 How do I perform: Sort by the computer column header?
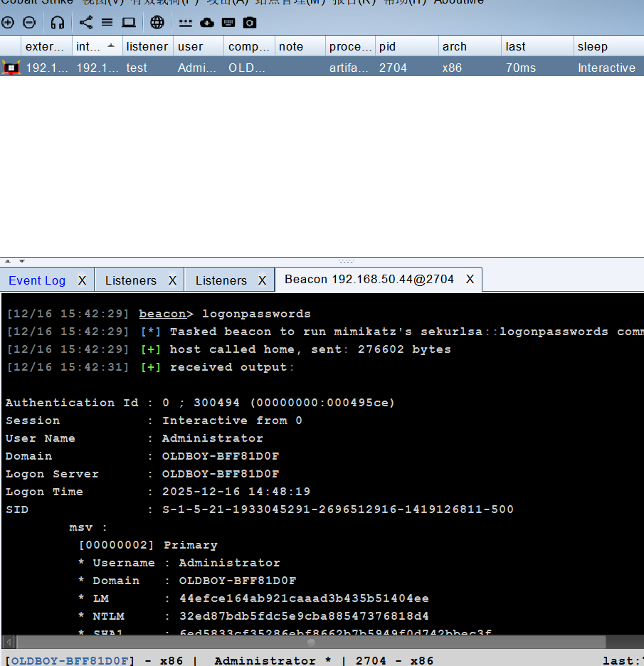[x=249, y=46]
